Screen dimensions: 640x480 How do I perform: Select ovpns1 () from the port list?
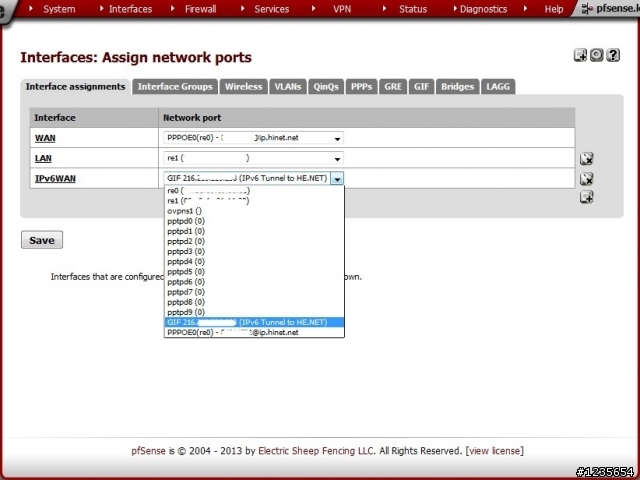pos(185,211)
